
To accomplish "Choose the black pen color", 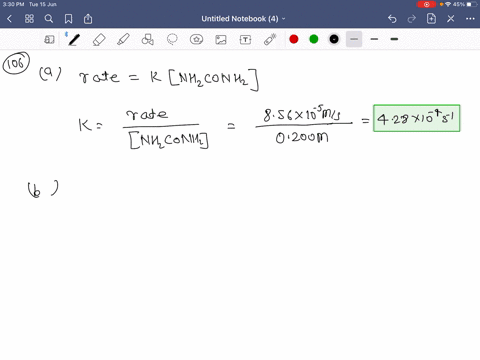I will 334,39.
